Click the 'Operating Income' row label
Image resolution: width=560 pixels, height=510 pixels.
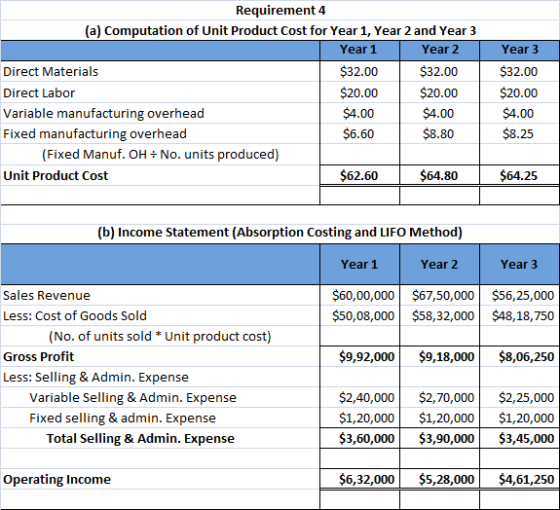[57, 480]
